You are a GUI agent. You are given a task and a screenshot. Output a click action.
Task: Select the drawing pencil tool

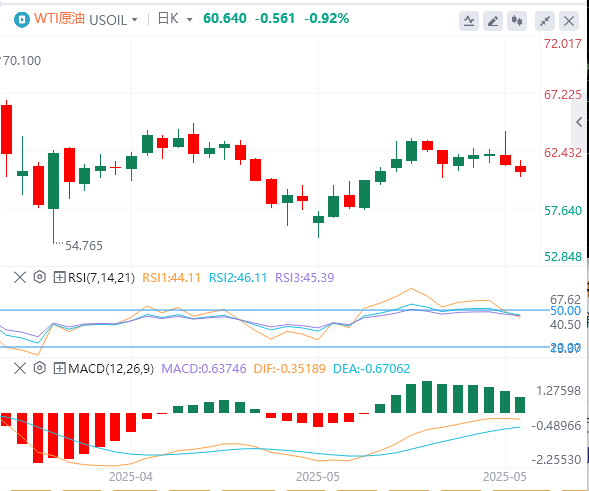(493, 21)
